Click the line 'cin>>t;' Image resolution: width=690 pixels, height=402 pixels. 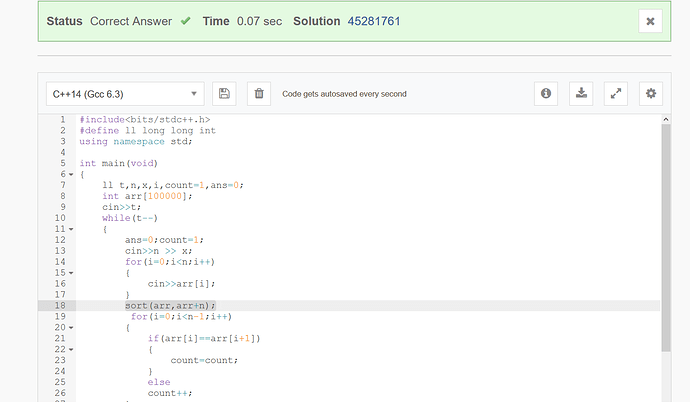point(121,207)
